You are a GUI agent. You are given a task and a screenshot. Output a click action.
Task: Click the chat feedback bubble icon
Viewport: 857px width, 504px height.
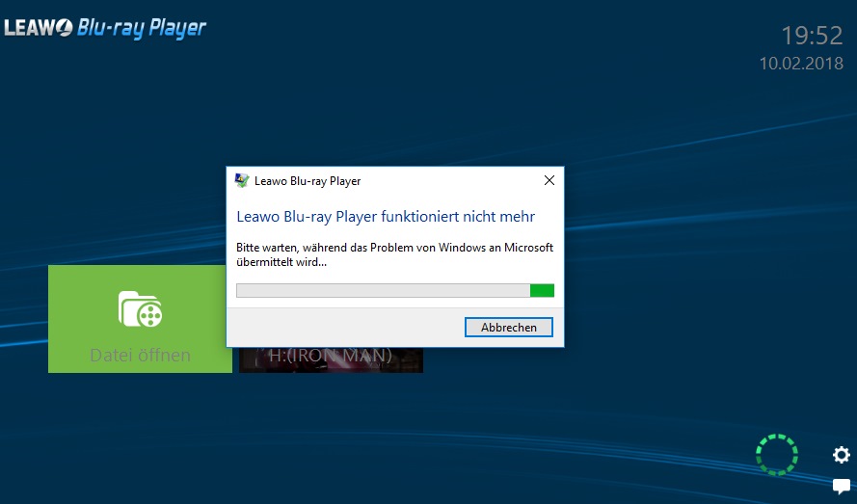coord(842,486)
